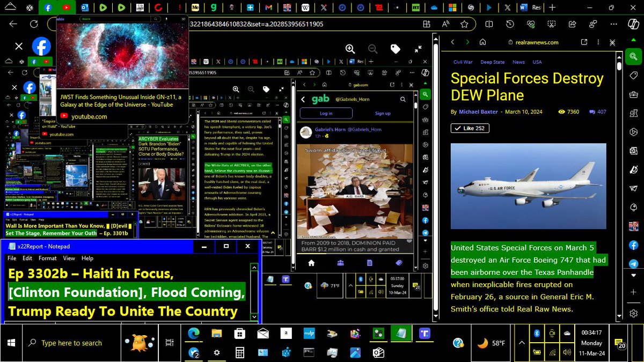The image size is (644, 362).
Task: Open Tools briefcase in the Edge sidebar
Action: 633,94
